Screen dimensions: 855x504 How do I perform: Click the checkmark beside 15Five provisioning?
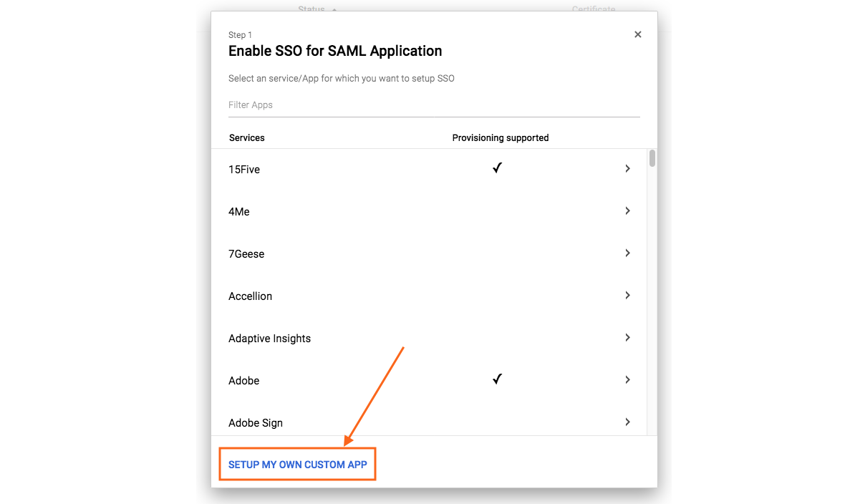[x=497, y=168]
